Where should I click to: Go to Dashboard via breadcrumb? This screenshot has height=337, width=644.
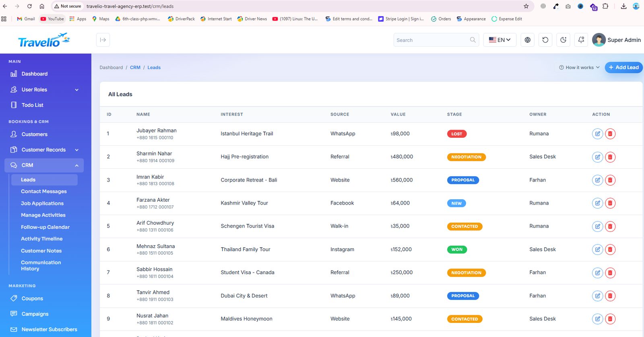tap(111, 68)
